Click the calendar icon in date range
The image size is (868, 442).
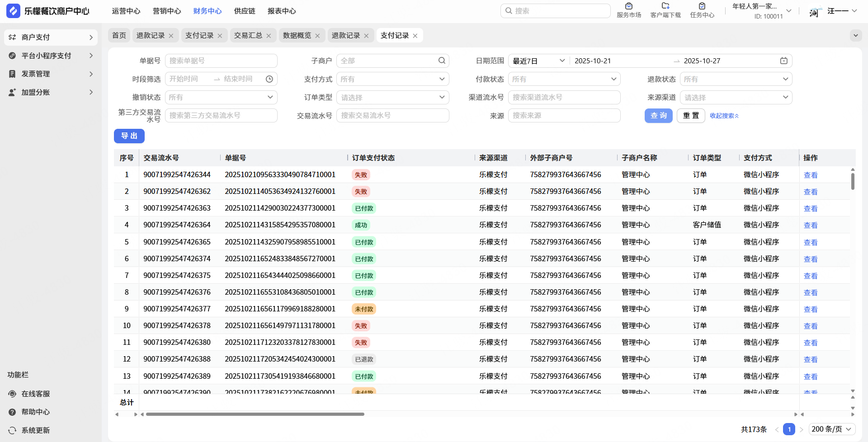[784, 61]
